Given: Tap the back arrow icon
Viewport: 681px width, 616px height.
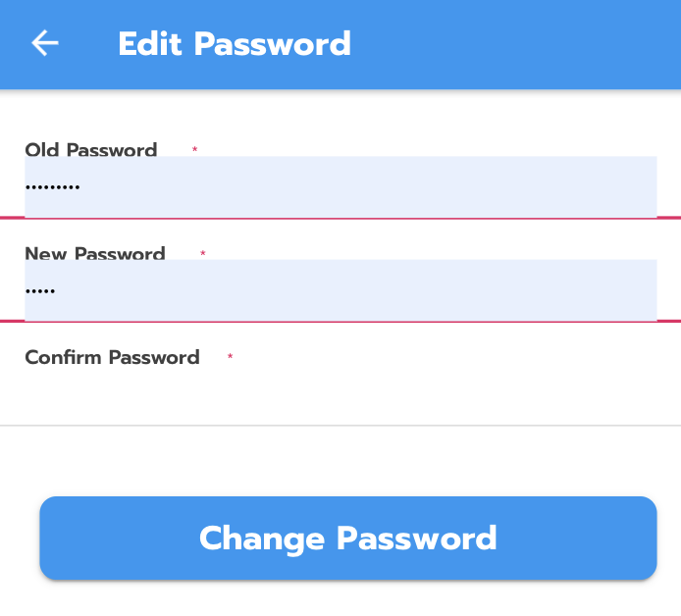Looking at the screenshot, I should point(45,43).
